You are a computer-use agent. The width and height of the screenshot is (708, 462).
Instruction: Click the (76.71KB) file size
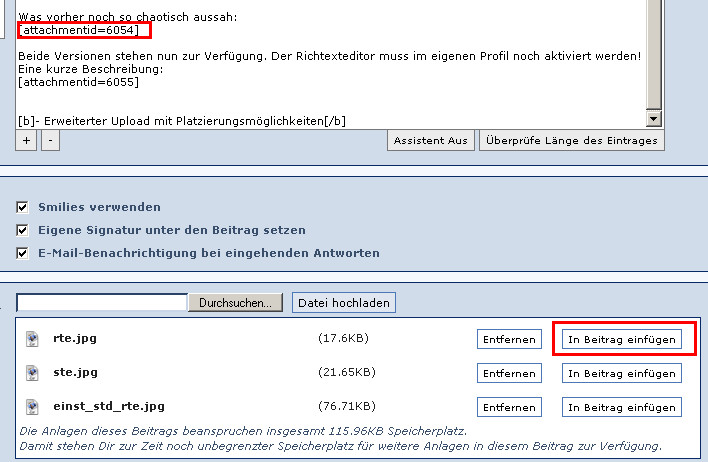click(347, 406)
